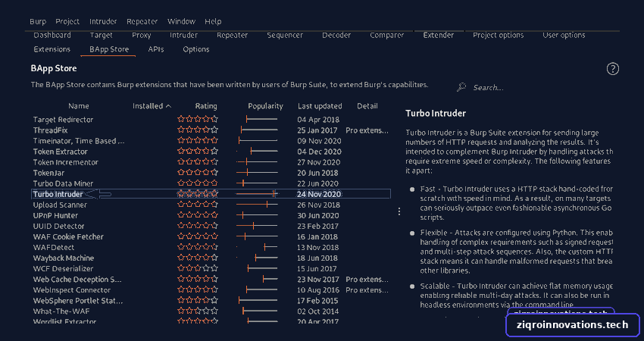Select the Target Redirector row
Screen dimensions: 644x341
click(211, 120)
